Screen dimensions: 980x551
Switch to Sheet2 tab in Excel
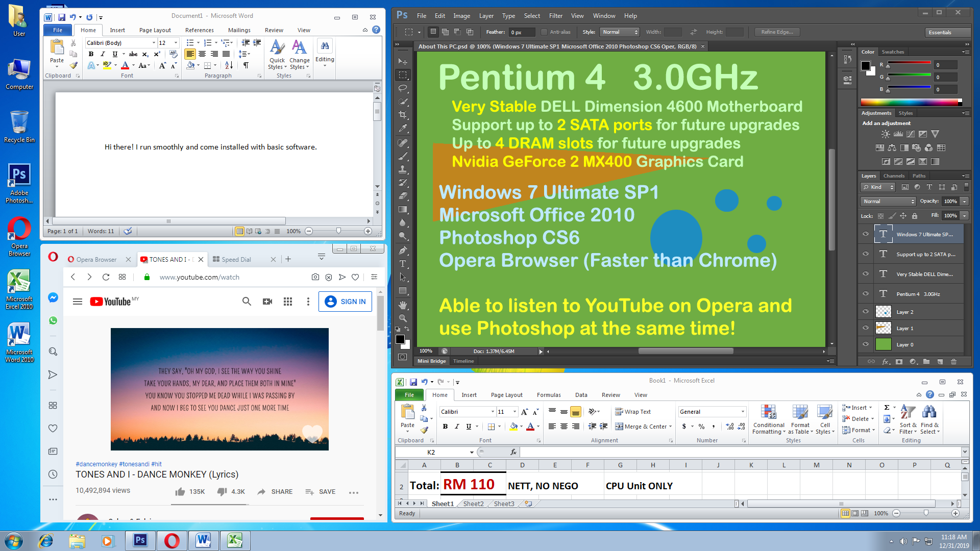pos(473,503)
